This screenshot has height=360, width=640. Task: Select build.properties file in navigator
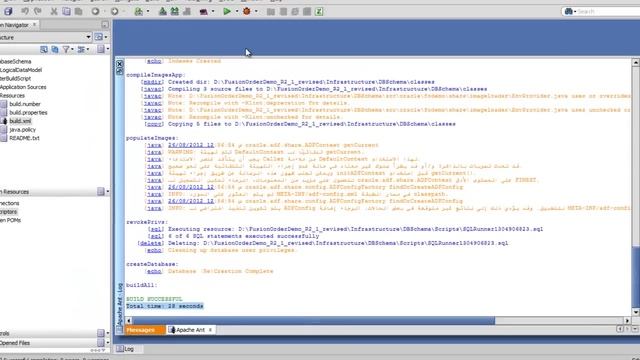28,112
